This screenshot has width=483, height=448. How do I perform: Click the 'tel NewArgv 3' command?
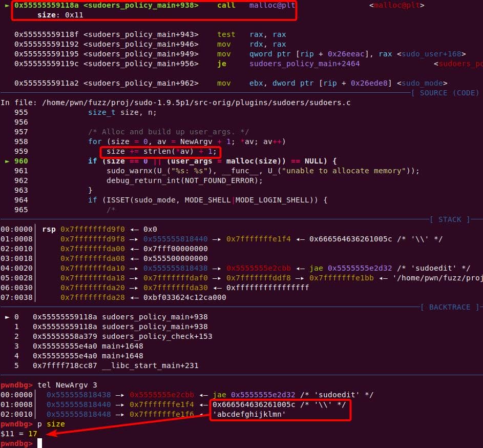[67, 385]
